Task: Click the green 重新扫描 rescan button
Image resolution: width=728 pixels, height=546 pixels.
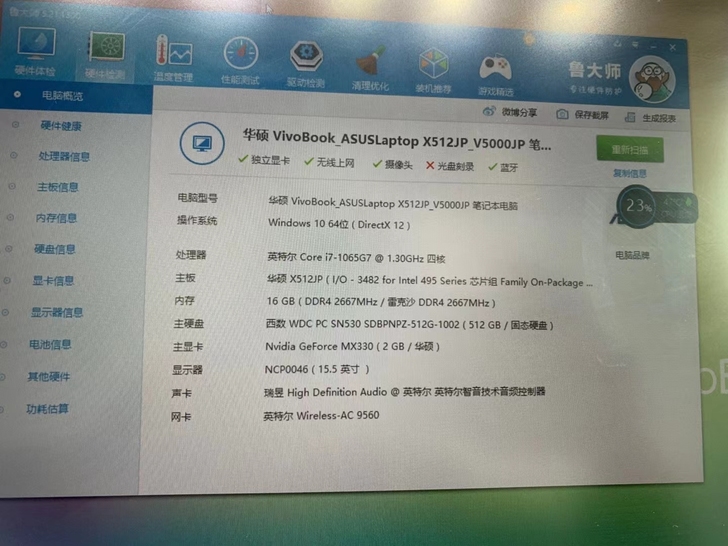Action: point(630,149)
